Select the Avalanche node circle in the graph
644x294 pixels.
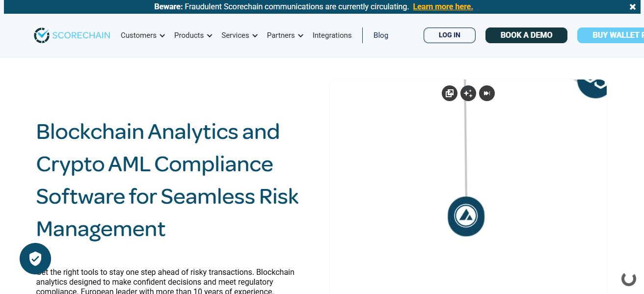(x=465, y=216)
